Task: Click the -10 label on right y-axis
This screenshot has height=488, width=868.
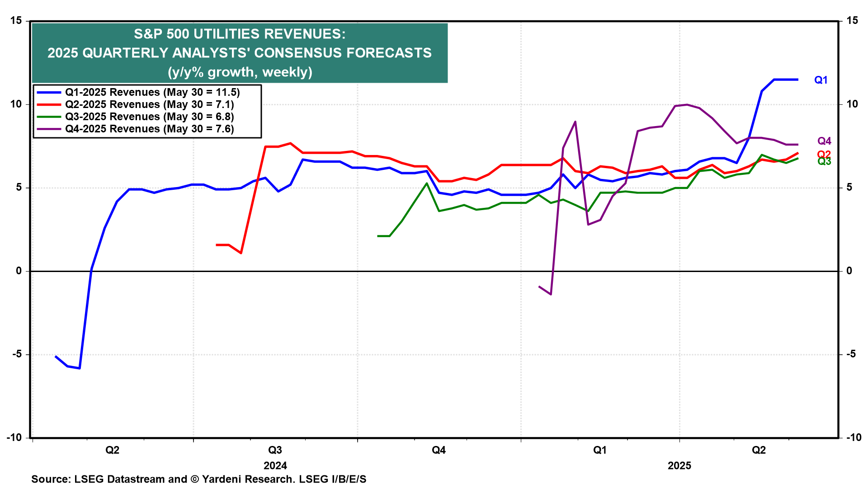Action: (854, 437)
